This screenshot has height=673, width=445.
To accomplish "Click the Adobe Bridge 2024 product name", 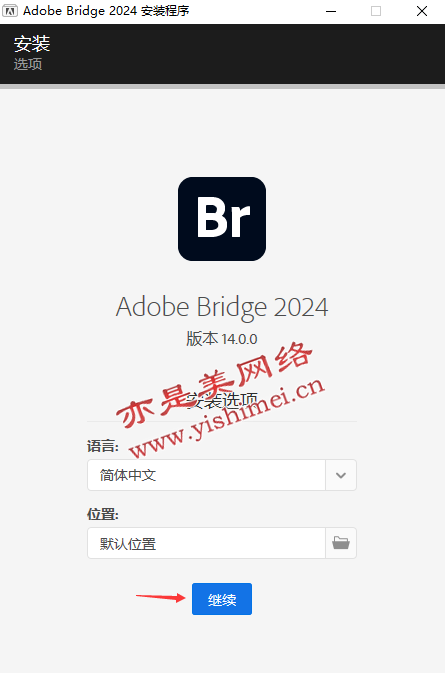I will click(222, 307).
